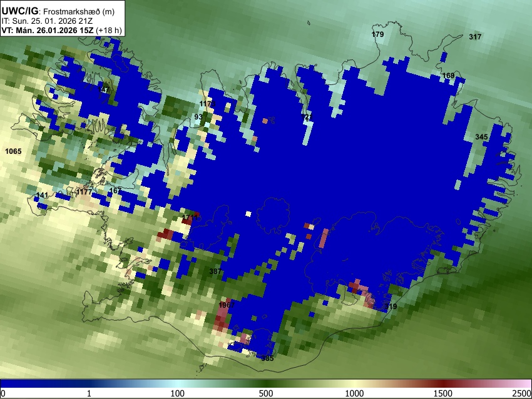This screenshot has height=399, width=532.
Task: Click the legend label 0
Action: (3, 393)
